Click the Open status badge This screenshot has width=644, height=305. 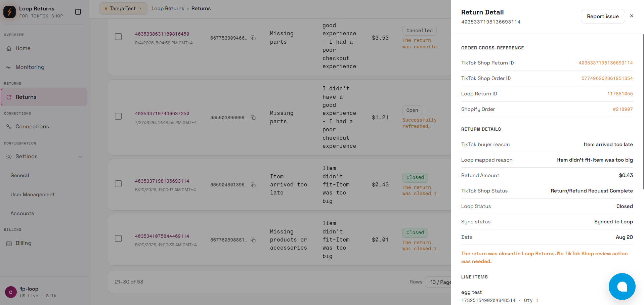click(x=412, y=110)
